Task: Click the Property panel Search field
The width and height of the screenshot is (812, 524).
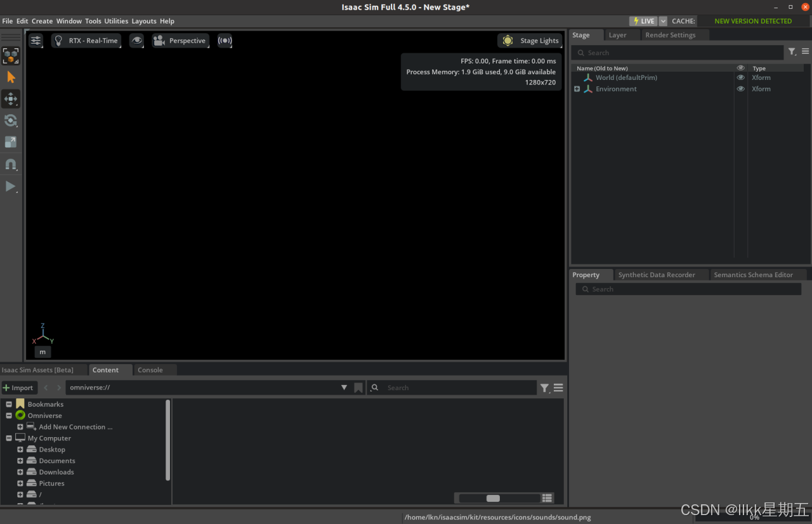Action: tap(688, 289)
